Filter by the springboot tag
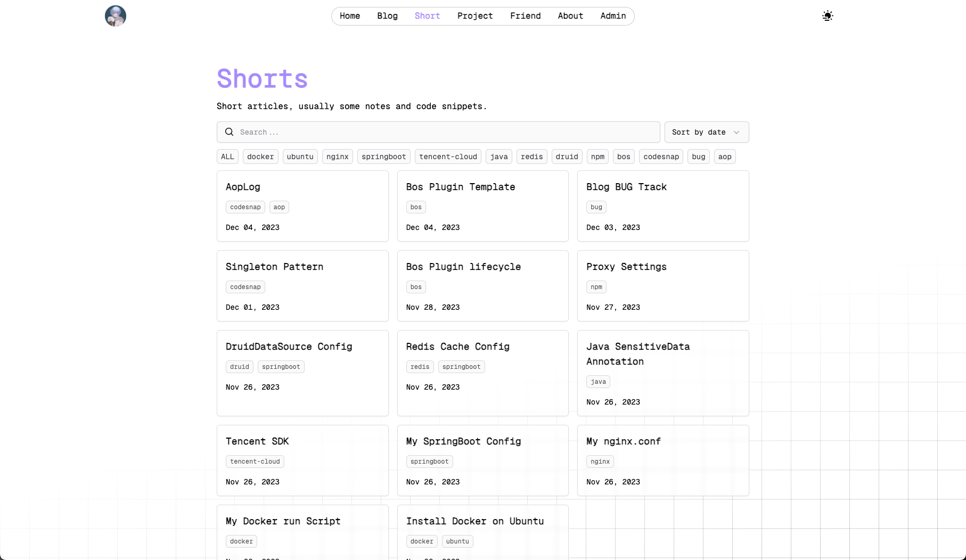Screen dimensions: 966x560 click(x=384, y=157)
